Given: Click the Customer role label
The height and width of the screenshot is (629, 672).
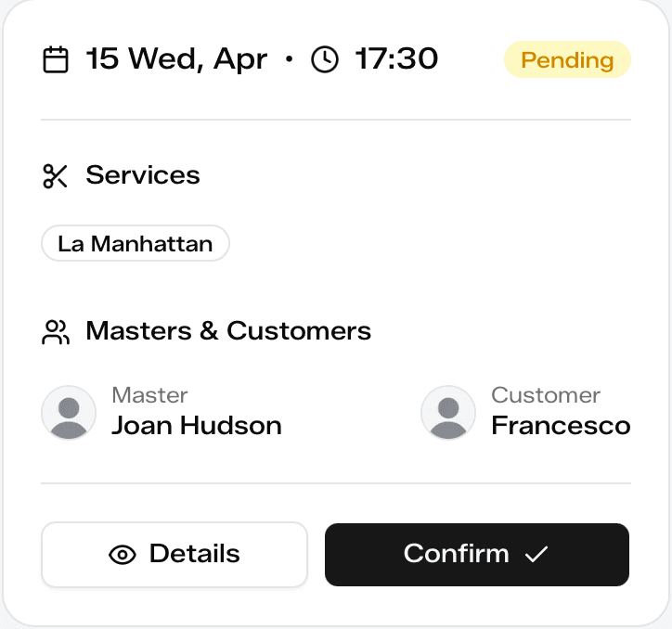Looking at the screenshot, I should (546, 395).
